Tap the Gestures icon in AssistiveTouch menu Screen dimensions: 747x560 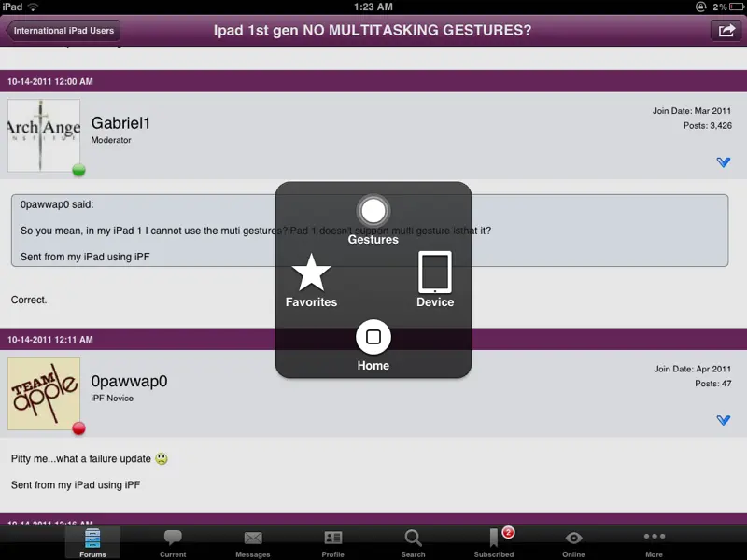[373, 211]
